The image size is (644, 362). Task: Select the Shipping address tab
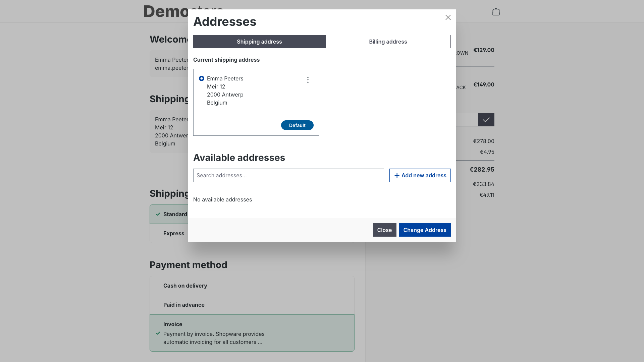pyautogui.click(x=259, y=42)
